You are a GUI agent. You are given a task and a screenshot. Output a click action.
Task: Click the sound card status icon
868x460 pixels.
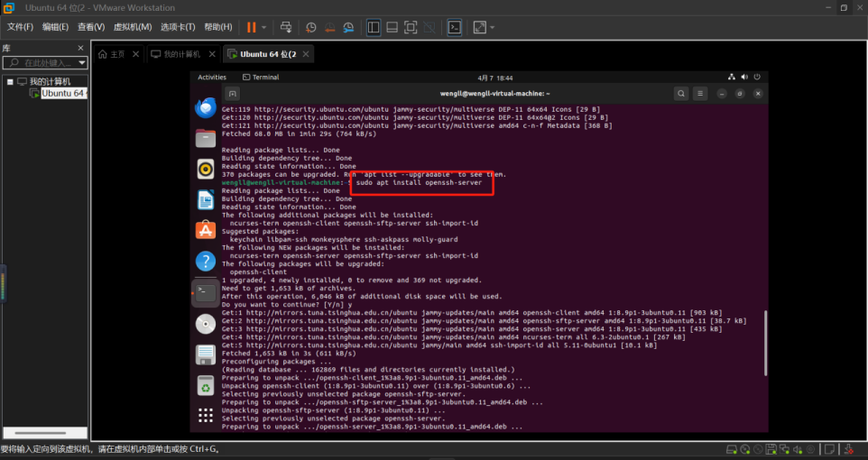pos(798,449)
